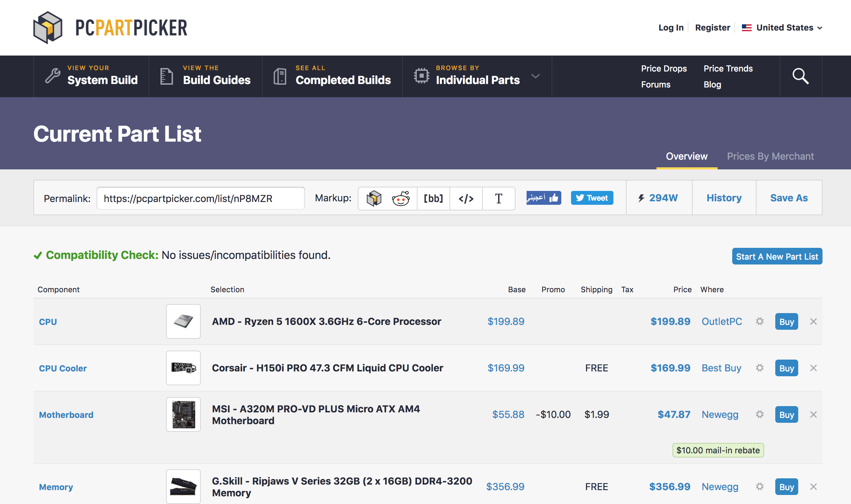
Task: Pick the plain text markup icon
Action: (498, 198)
